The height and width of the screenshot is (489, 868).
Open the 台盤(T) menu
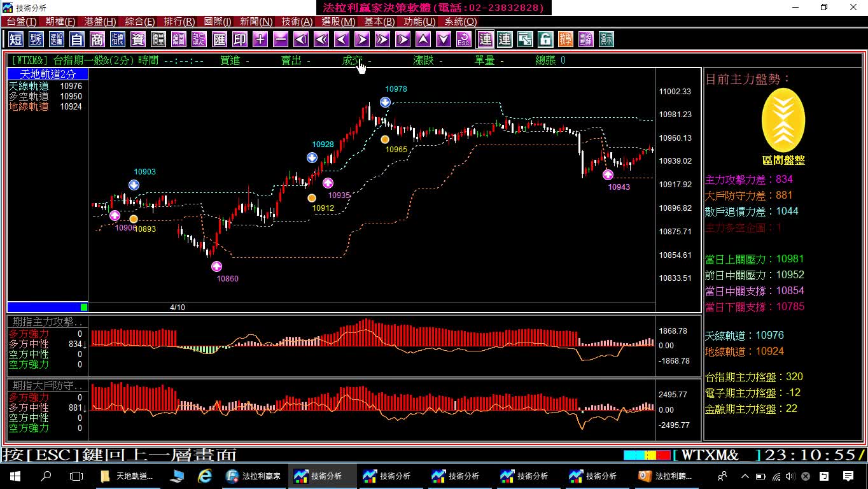22,22
